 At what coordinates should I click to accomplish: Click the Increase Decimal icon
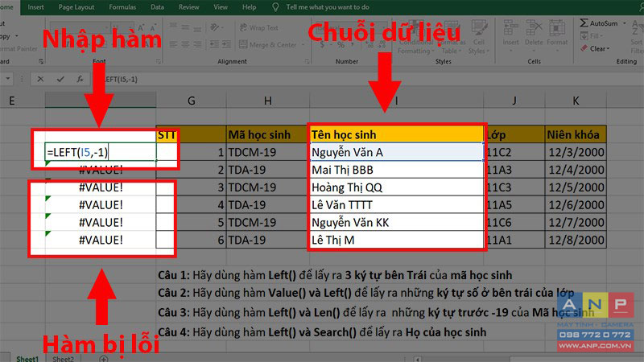(370, 45)
